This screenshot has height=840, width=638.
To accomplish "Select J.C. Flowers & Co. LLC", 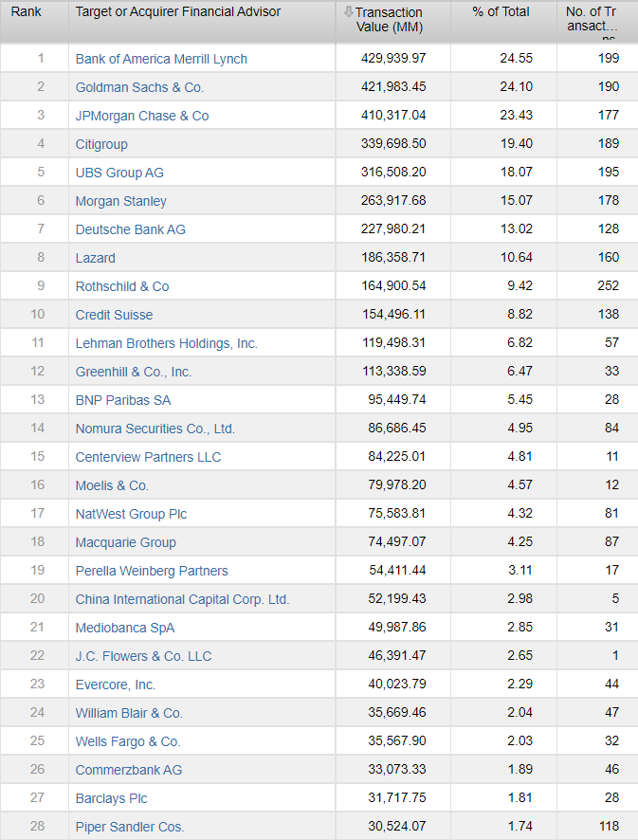I will click(x=143, y=656).
